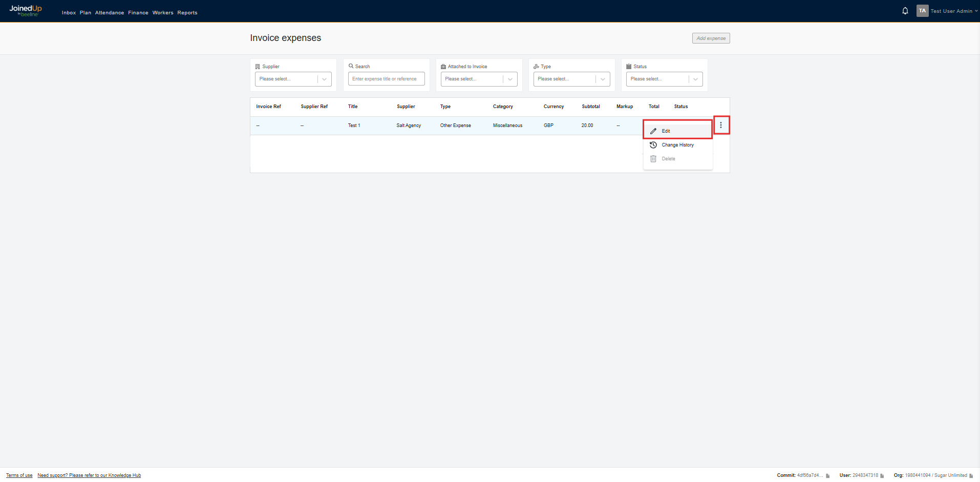Click the Status filter calendar icon
Image resolution: width=980 pixels, height=482 pixels.
pyautogui.click(x=629, y=66)
